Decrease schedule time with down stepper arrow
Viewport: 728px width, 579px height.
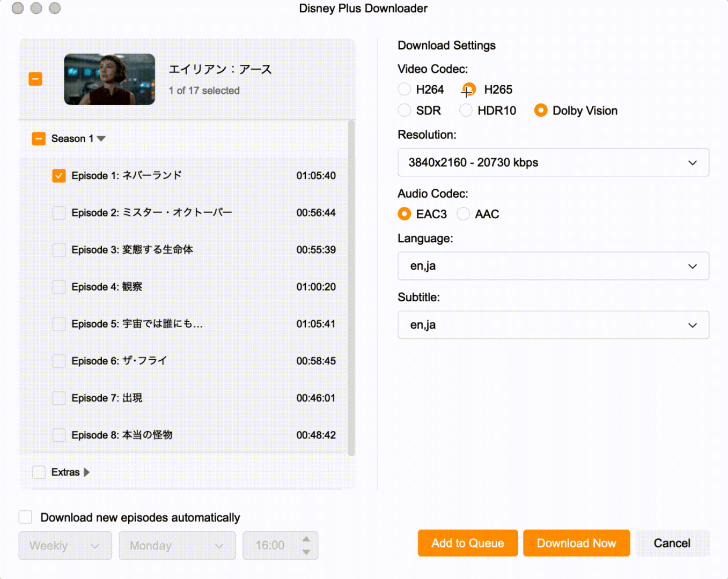[306, 552]
